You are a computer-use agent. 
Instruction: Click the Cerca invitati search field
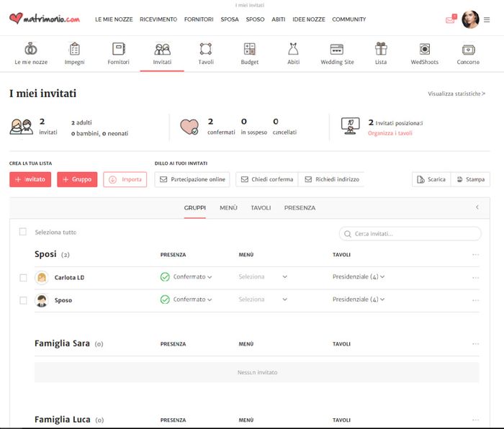click(410, 234)
